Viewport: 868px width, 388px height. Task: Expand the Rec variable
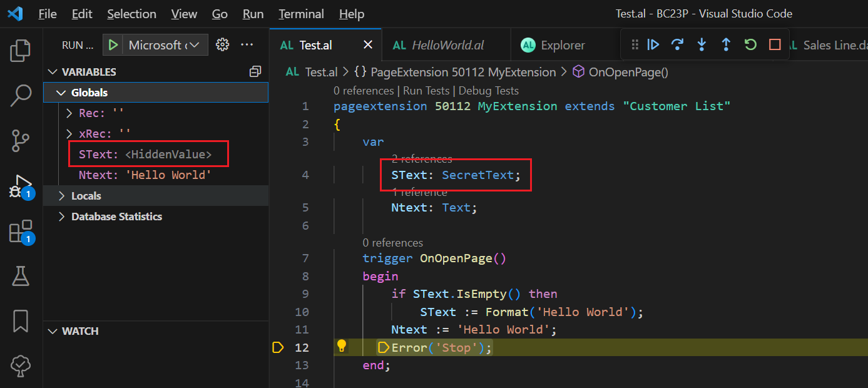click(70, 113)
